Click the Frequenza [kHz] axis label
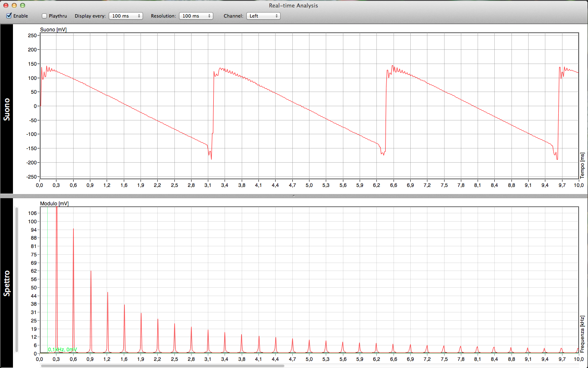 pyautogui.click(x=582, y=334)
